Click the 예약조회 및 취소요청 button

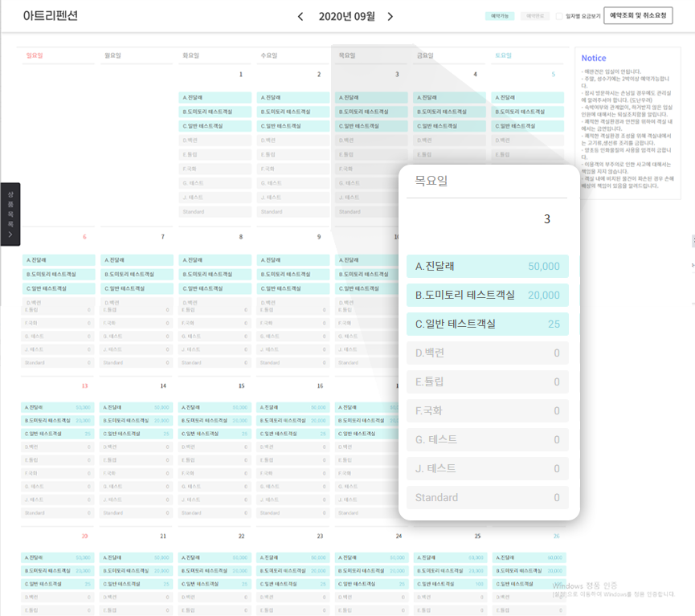638,16
